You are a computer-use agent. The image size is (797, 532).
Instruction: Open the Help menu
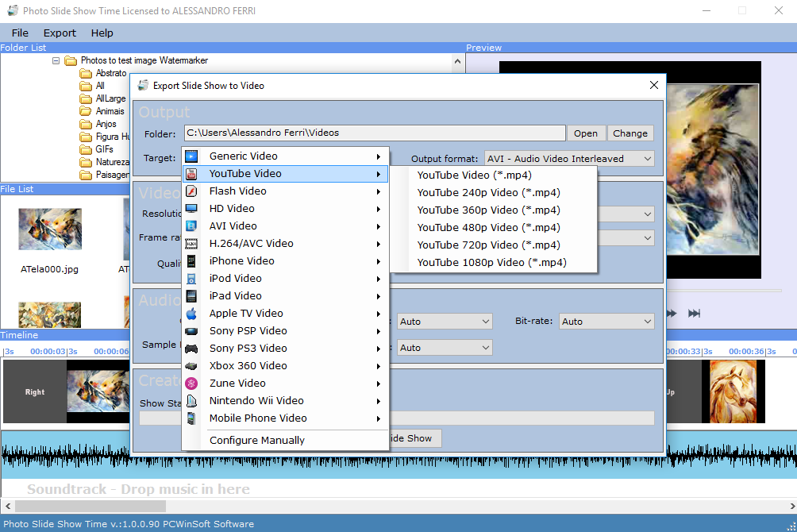coord(102,33)
